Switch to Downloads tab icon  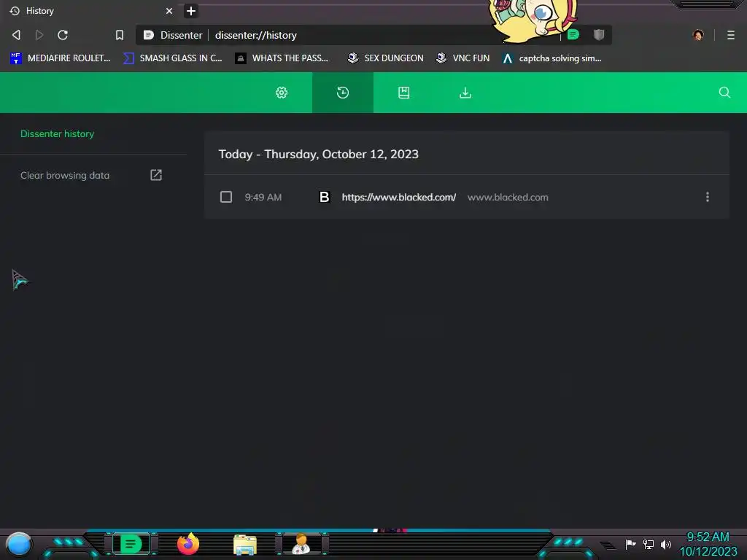coord(465,93)
